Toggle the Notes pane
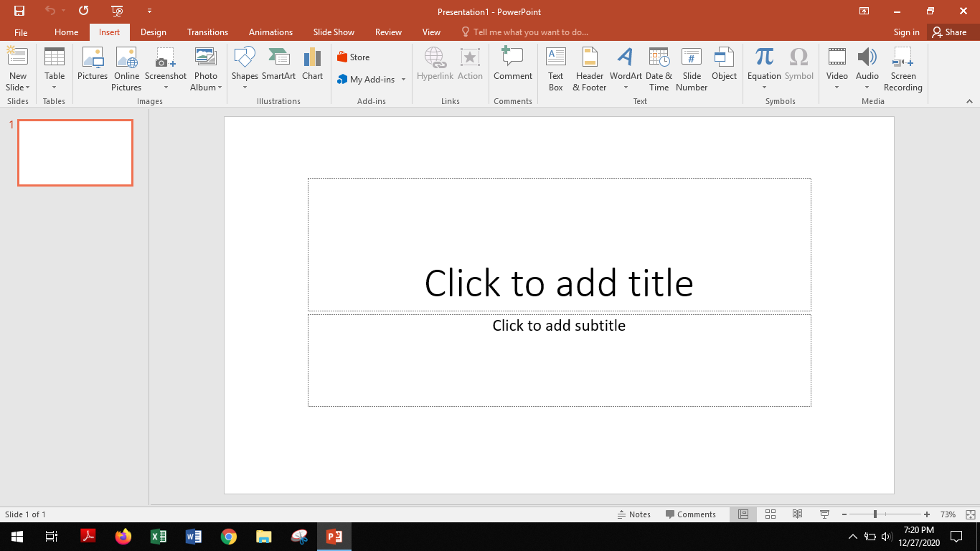980x551 pixels. [634, 514]
